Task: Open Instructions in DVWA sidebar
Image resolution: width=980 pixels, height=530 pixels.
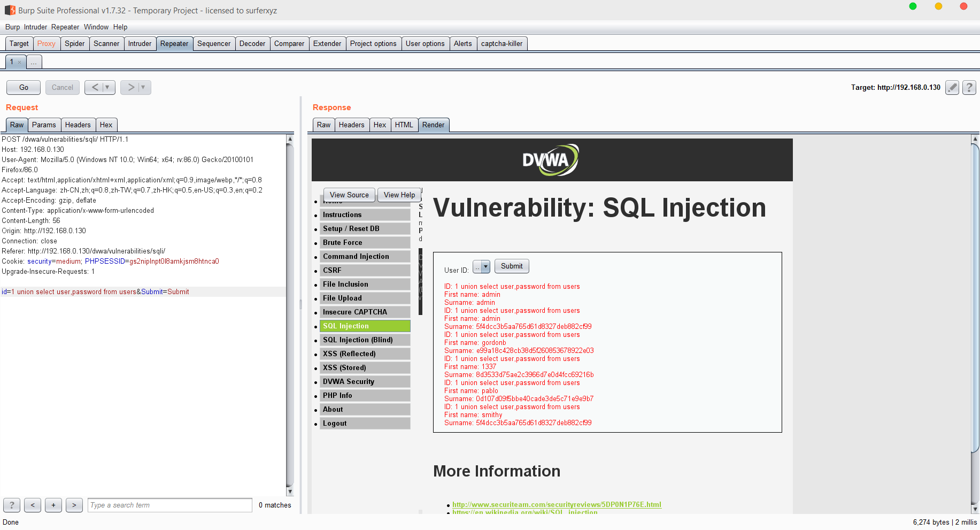Action: [x=365, y=214]
